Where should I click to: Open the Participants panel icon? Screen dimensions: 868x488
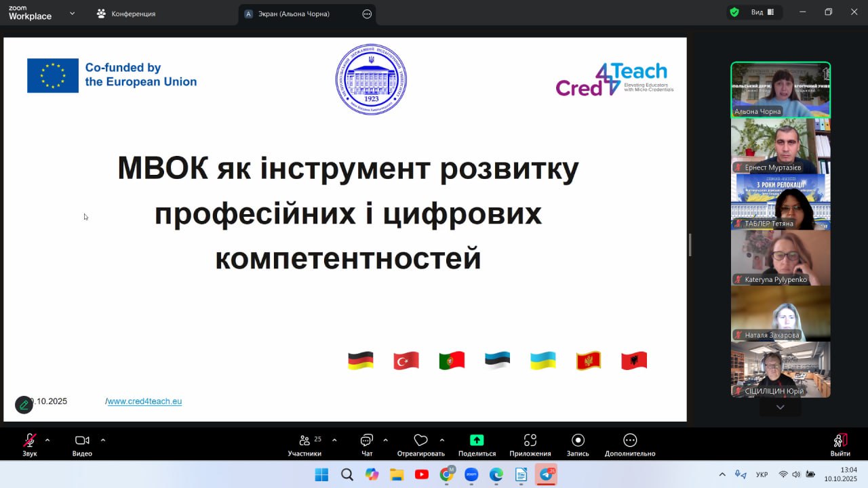[x=304, y=441]
